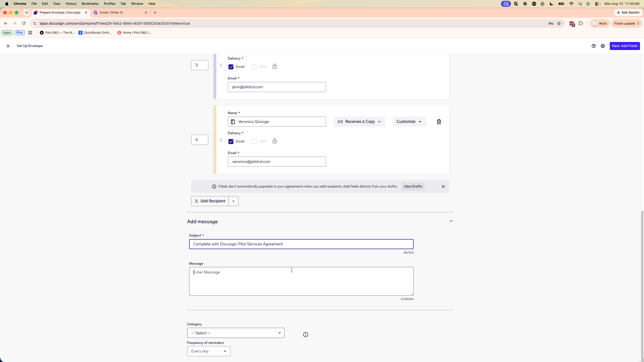
Task: Dismiss the fields info banner
Action: 443,187
